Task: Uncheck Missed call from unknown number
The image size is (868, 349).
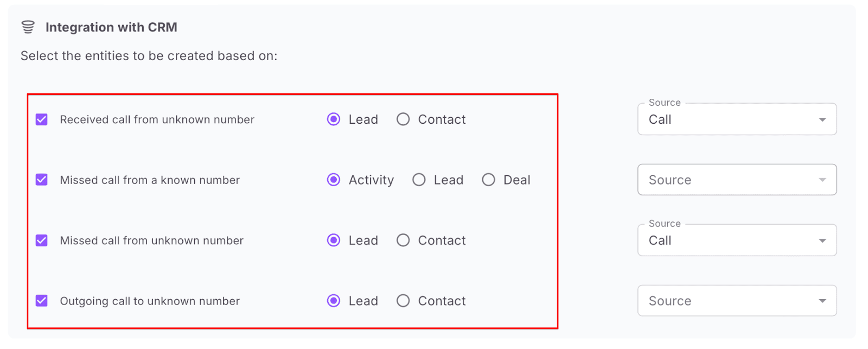Action: coord(42,240)
